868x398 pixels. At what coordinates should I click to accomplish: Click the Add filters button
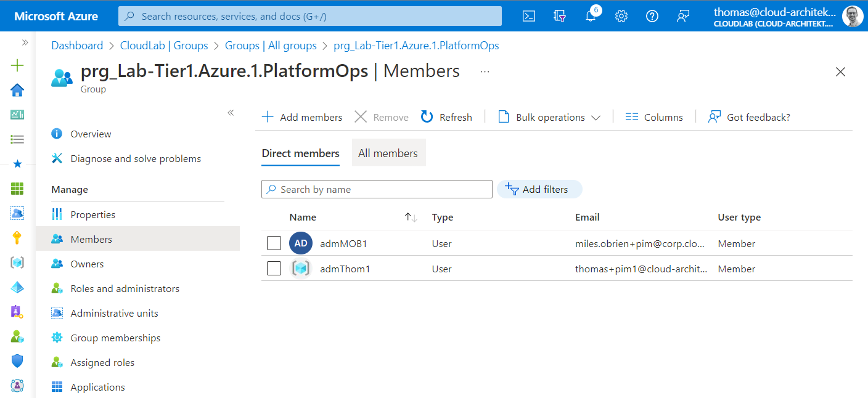click(539, 189)
